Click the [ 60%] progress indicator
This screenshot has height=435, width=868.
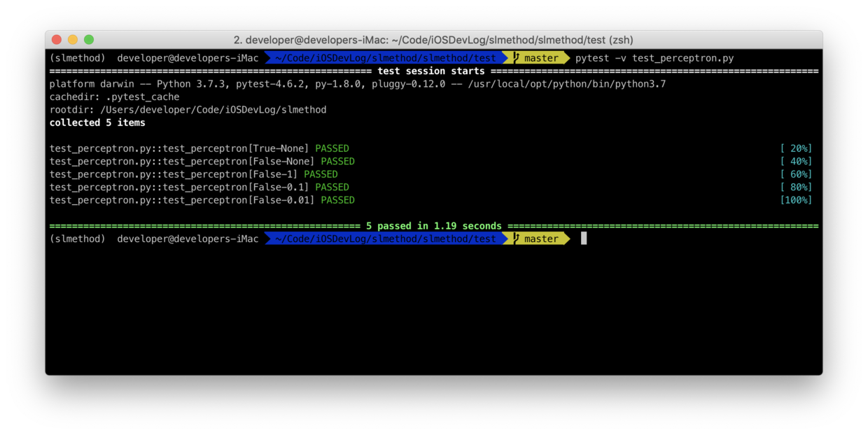796,174
